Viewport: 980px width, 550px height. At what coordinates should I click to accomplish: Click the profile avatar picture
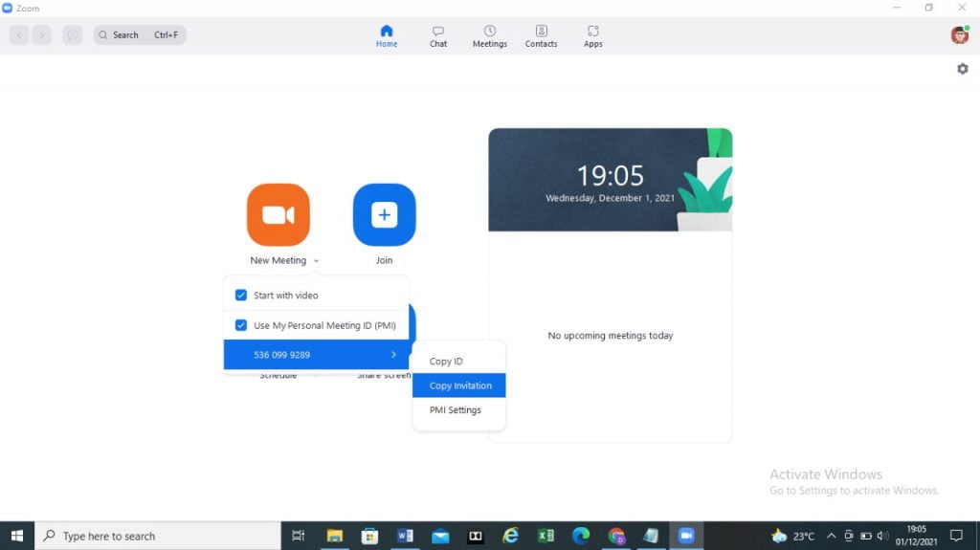[959, 35]
